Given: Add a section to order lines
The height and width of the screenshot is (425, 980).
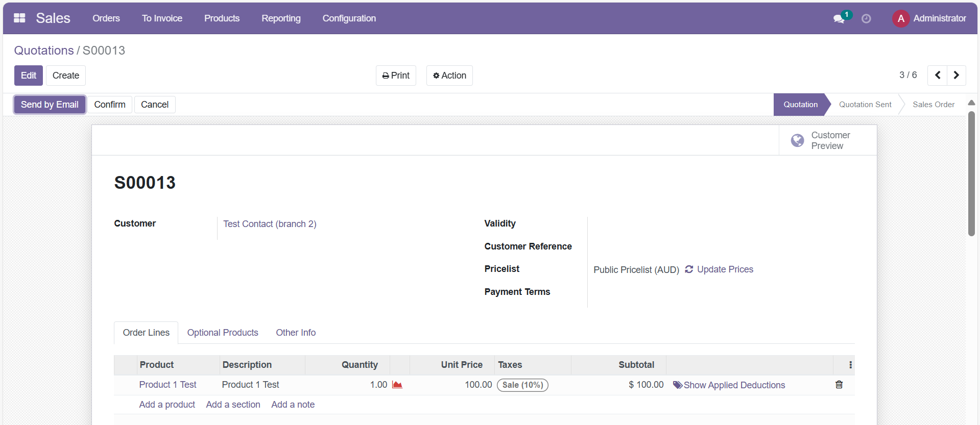Looking at the screenshot, I should pyautogui.click(x=233, y=405).
